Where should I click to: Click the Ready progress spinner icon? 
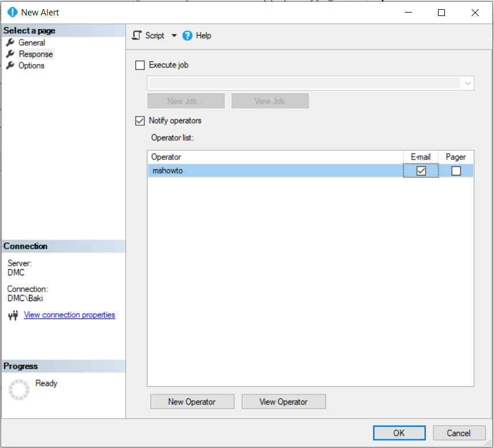pos(19,389)
